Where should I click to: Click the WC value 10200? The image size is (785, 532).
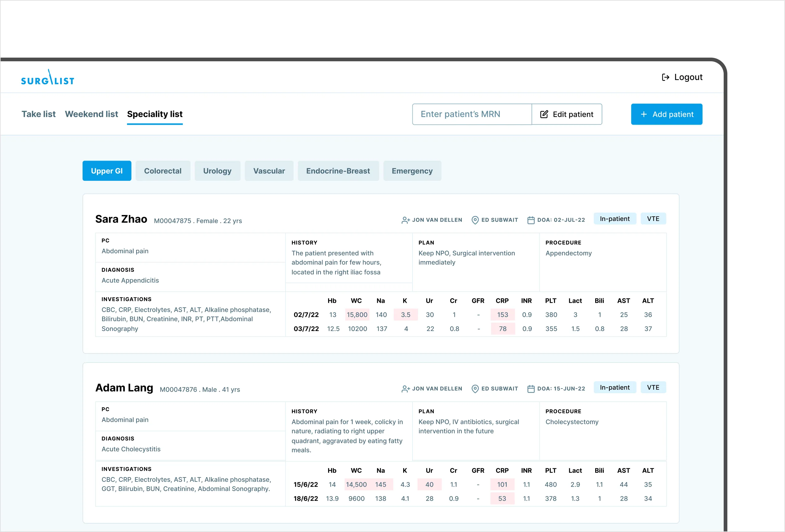click(357, 329)
